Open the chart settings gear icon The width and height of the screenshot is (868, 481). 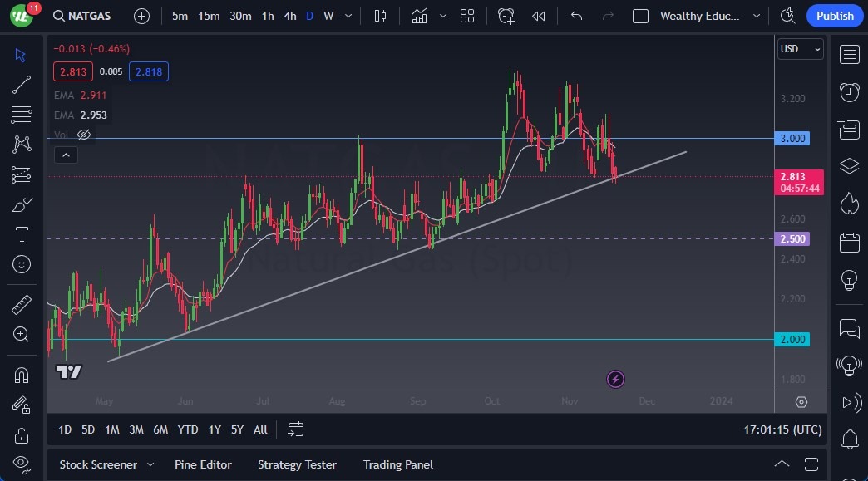pos(801,402)
